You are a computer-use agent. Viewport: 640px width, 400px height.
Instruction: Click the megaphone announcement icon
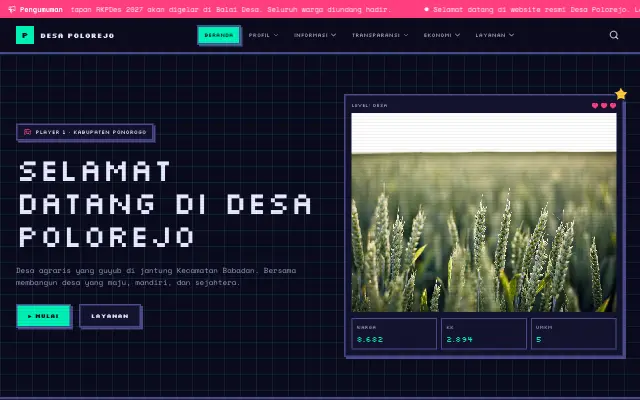(x=12, y=9)
